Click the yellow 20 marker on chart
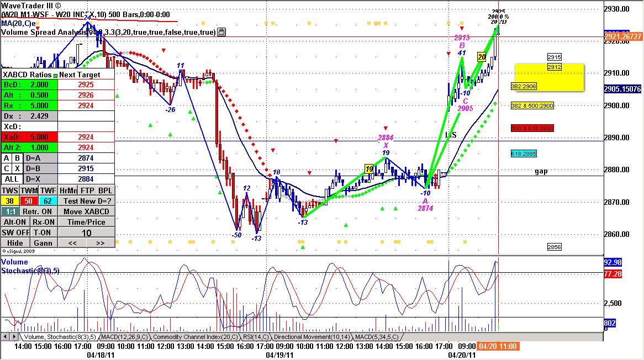Image resolution: width=644 pixels, height=360 pixels. (x=482, y=57)
